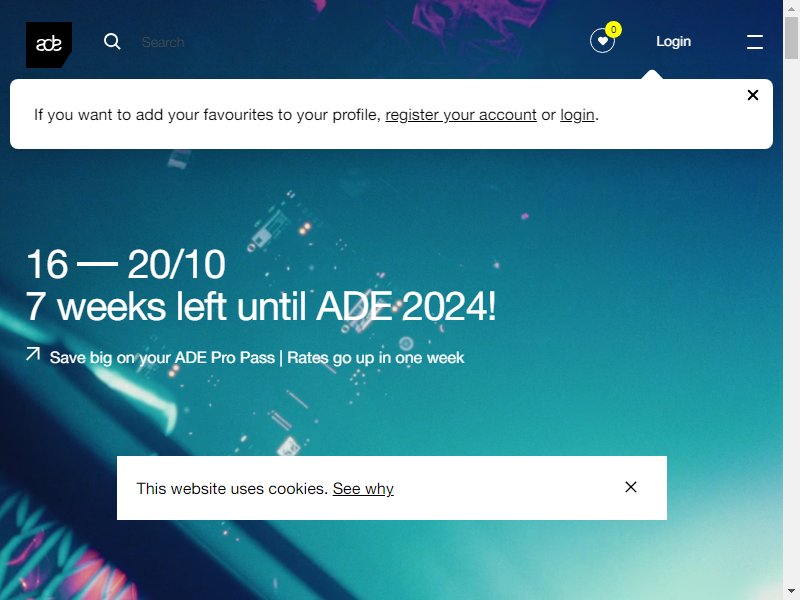Click the 7 weeks left until ADE 2024 headline

click(261, 307)
